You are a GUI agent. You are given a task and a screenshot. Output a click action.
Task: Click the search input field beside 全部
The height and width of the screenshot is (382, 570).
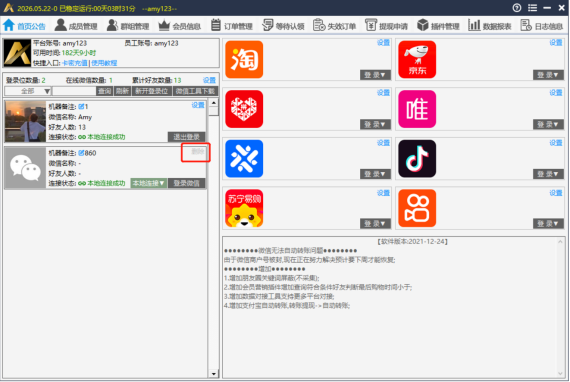[x=75, y=91]
